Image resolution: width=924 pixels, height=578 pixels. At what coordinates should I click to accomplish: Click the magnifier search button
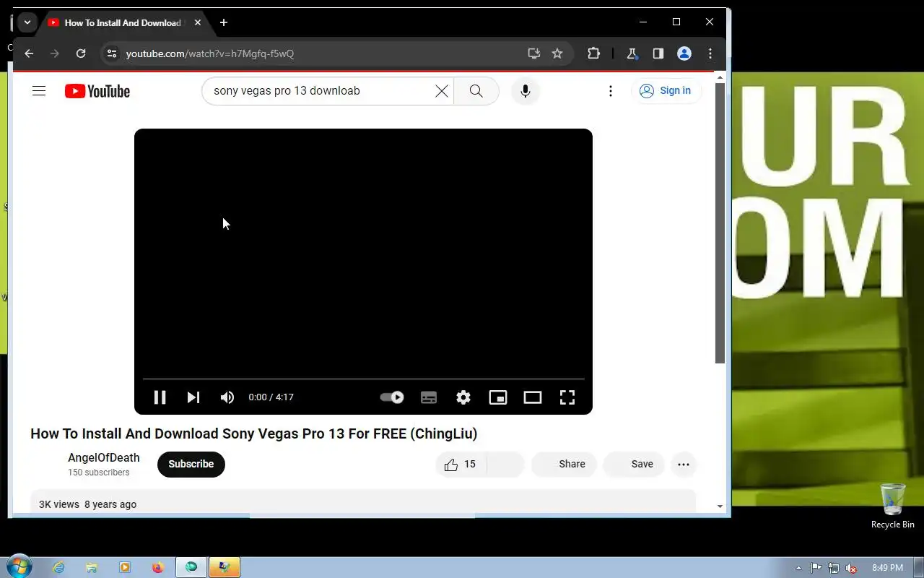pyautogui.click(x=476, y=91)
